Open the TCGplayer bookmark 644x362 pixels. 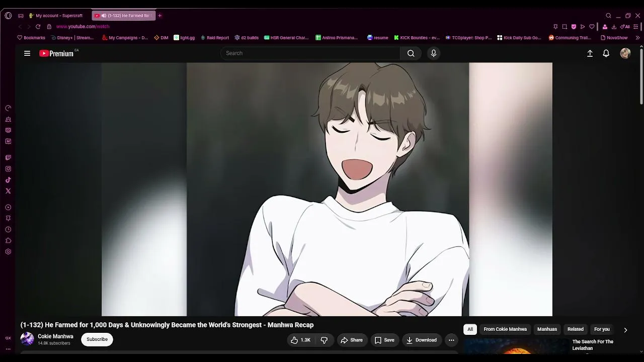tap(468, 38)
